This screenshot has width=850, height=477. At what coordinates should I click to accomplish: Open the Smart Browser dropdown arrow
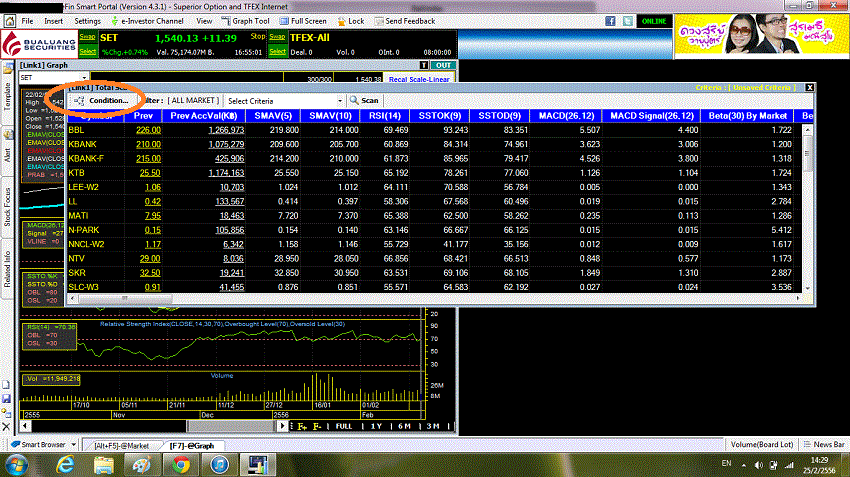click(x=74, y=444)
